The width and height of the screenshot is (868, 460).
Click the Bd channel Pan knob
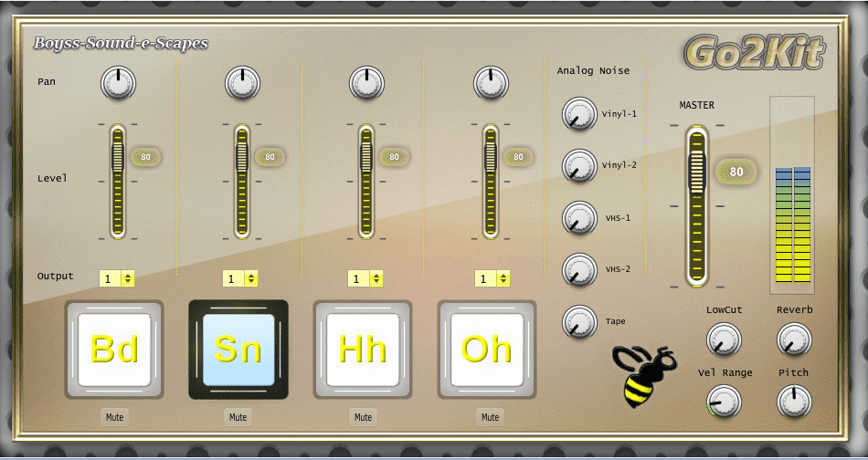pos(118,83)
